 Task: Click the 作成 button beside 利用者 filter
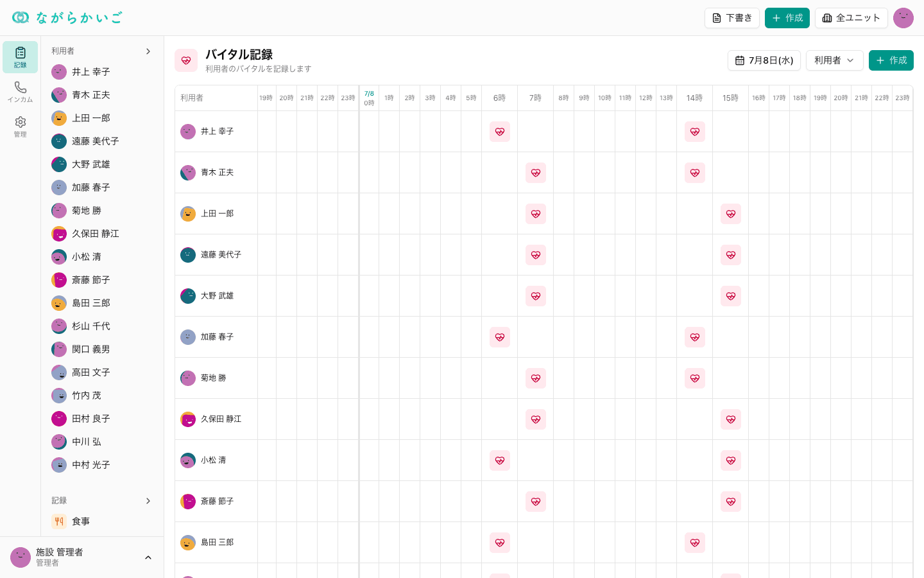891,60
